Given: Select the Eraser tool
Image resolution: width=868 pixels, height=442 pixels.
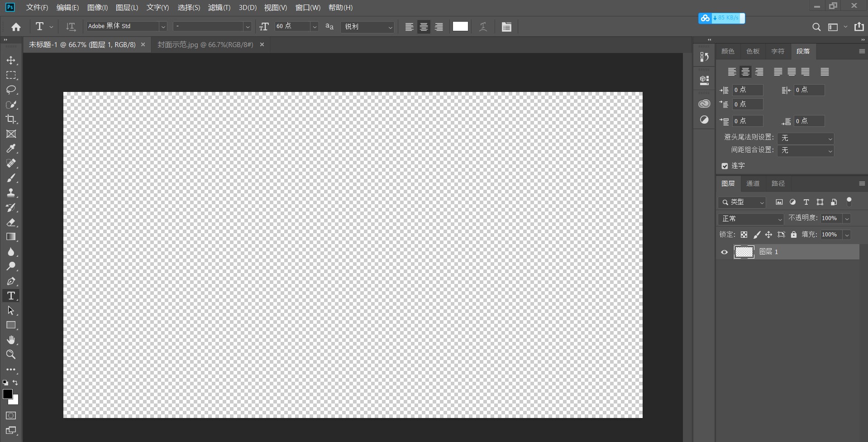Looking at the screenshot, I should coord(11,222).
